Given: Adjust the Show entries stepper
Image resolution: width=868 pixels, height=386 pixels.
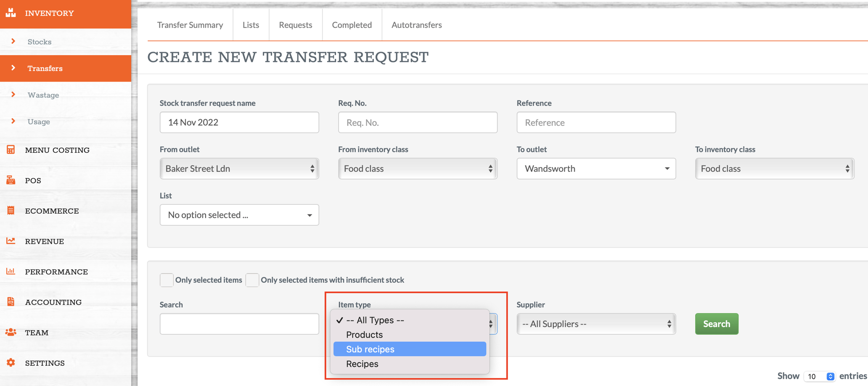Looking at the screenshot, I should [x=831, y=376].
